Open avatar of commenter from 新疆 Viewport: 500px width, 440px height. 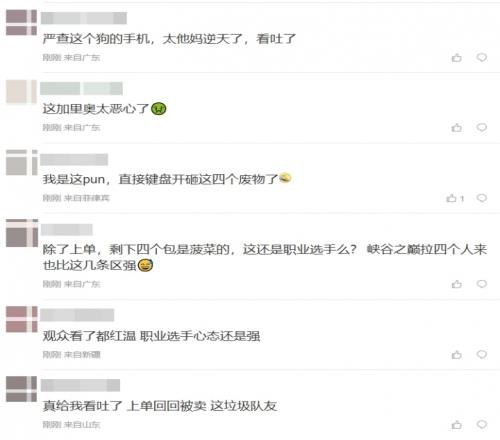21,319
